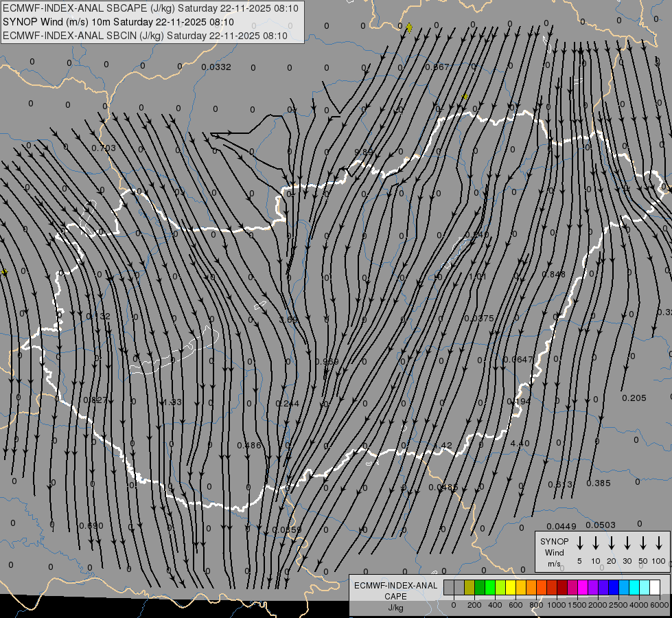The width and height of the screenshot is (672, 618).
Task: Click the map value 0.0503
Action: (x=601, y=525)
